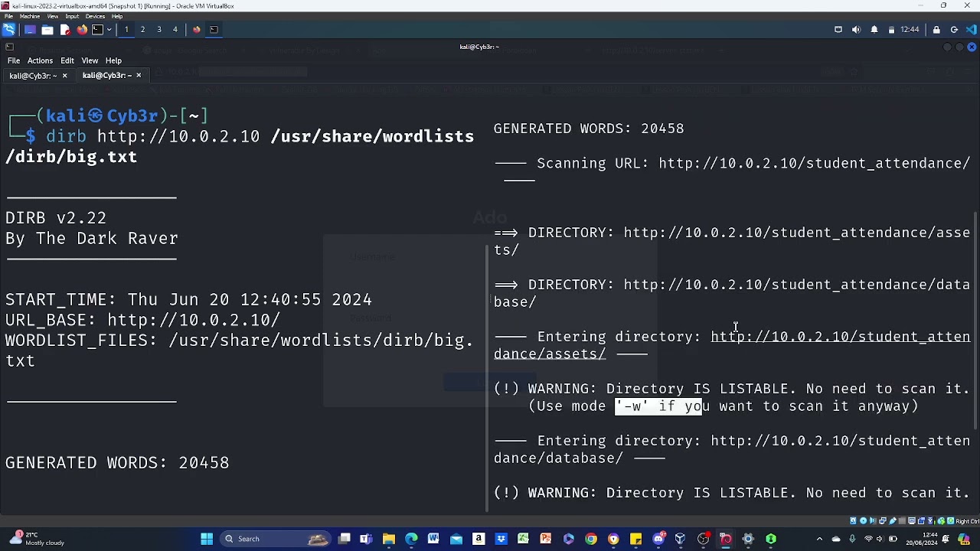Open Microsoft Word from taskbar
The width and height of the screenshot is (980, 551).
433,539
